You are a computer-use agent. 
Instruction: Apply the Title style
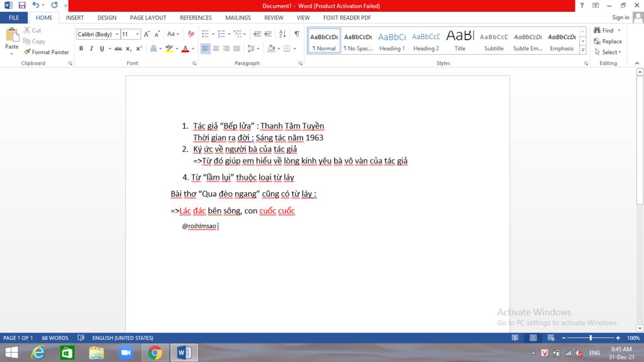pyautogui.click(x=460, y=41)
